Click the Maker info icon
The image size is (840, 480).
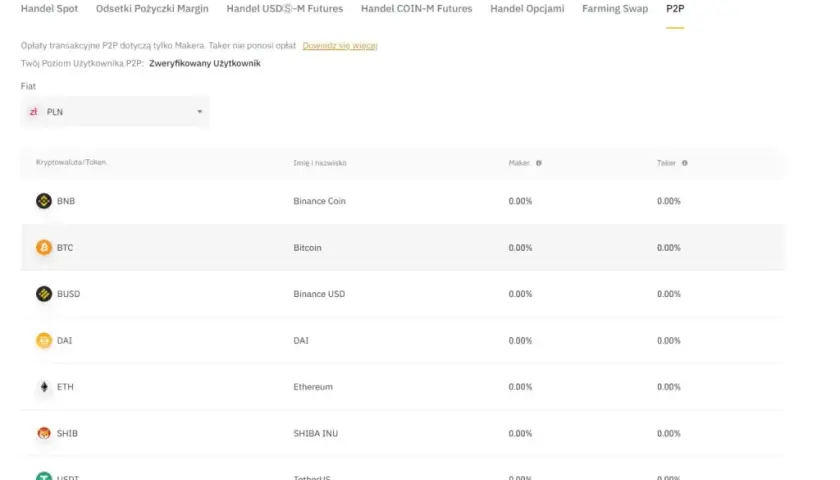click(539, 163)
